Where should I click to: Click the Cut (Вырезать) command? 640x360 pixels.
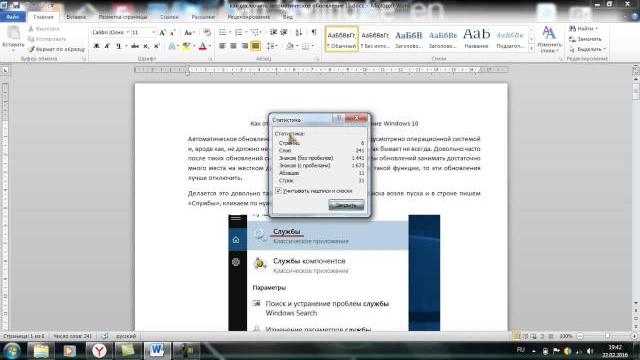coord(44,29)
